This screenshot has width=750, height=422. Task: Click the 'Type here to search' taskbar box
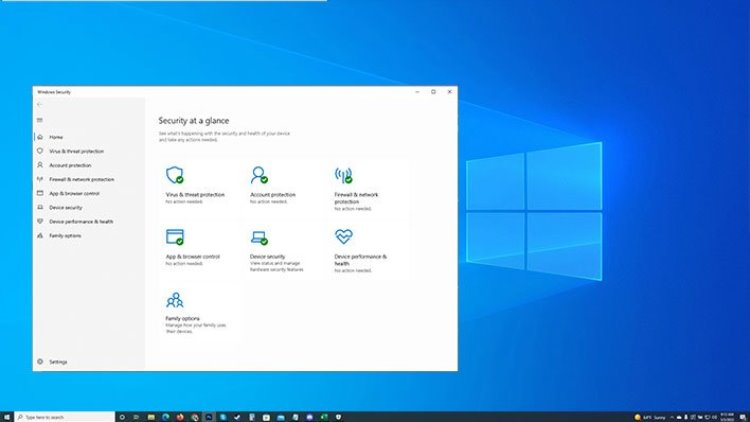tap(65, 417)
